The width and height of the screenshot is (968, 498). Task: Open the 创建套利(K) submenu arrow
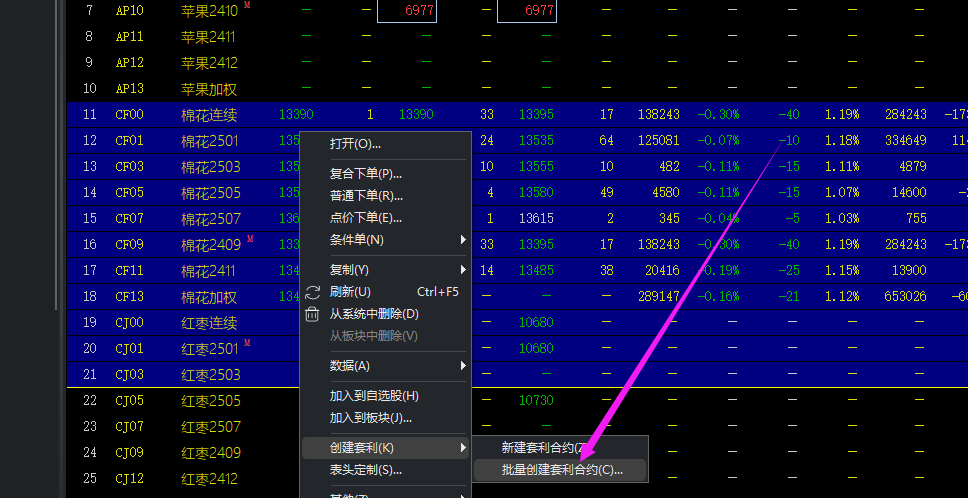pyautogui.click(x=463, y=447)
